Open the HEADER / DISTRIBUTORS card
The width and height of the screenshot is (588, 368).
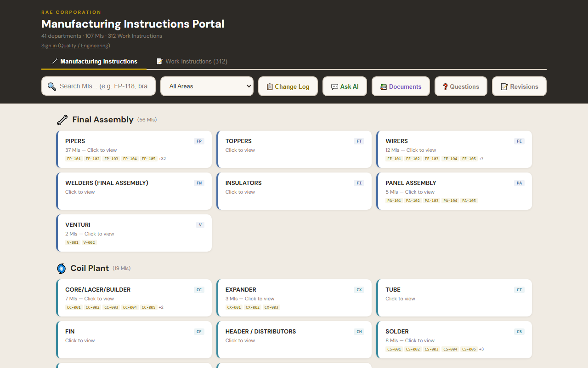[x=294, y=340]
